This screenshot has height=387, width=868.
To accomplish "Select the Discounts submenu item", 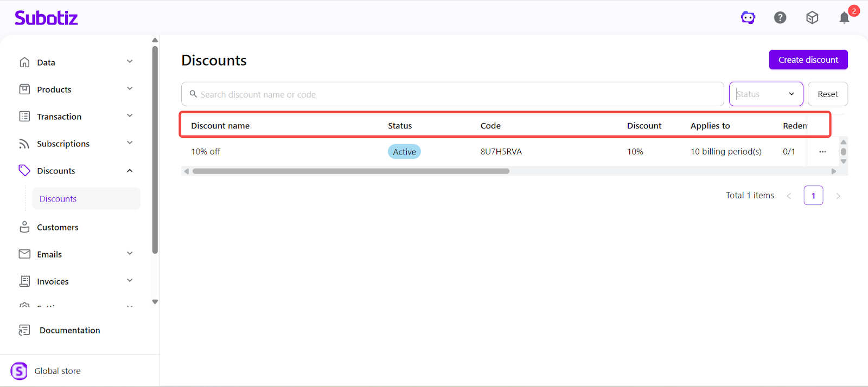I will (x=58, y=199).
